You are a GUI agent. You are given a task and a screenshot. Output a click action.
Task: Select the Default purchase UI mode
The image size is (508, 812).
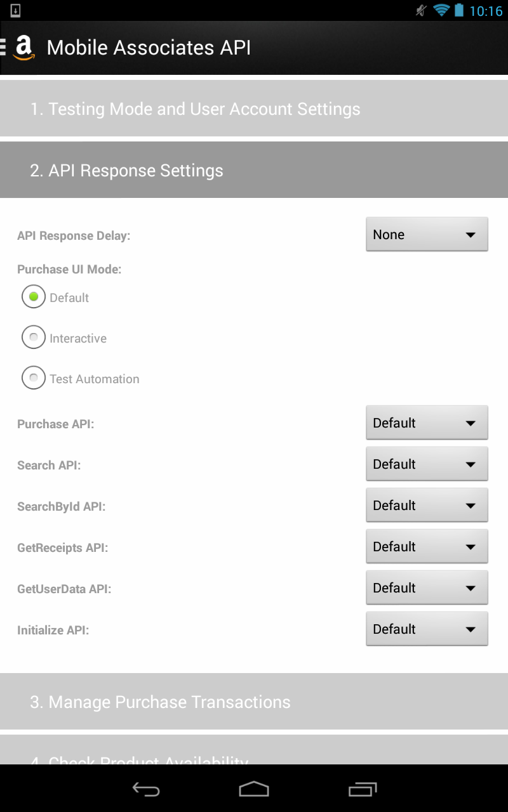coord(33,296)
